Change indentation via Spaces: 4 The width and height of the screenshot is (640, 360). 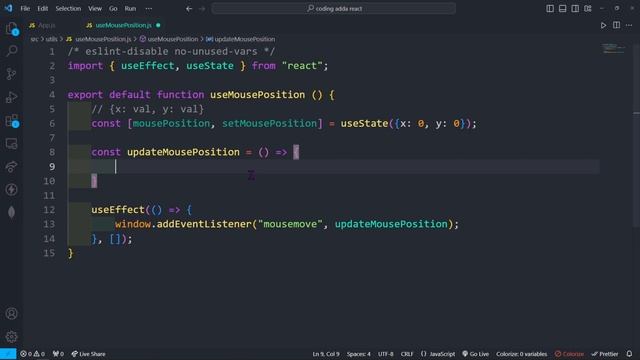click(359, 354)
